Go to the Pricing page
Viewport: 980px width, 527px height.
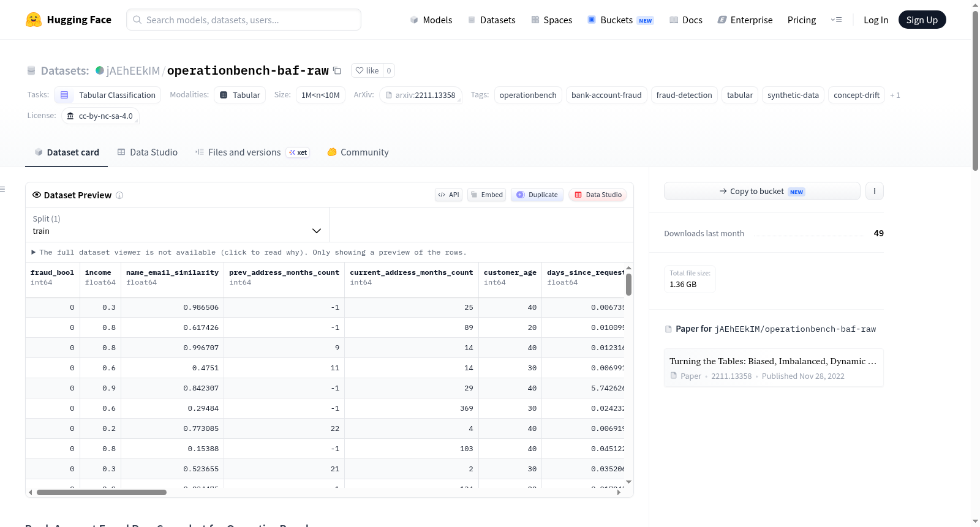[802, 20]
